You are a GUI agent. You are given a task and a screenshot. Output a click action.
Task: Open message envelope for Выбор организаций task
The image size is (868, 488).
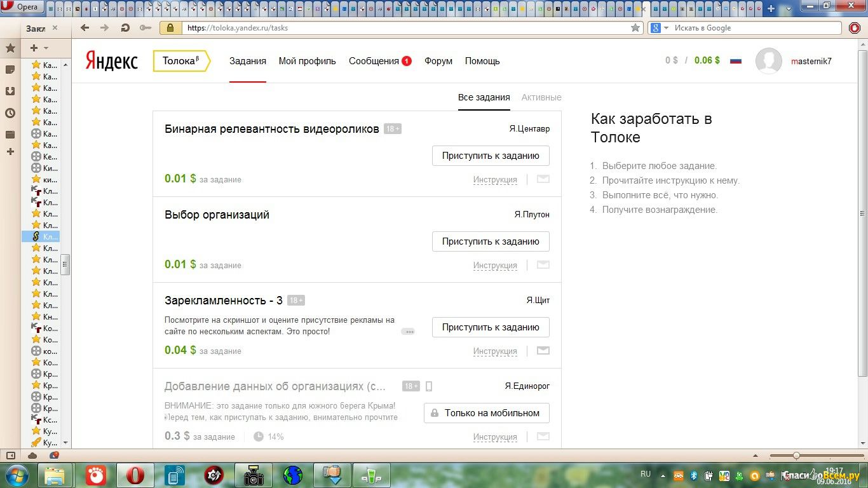543,265
